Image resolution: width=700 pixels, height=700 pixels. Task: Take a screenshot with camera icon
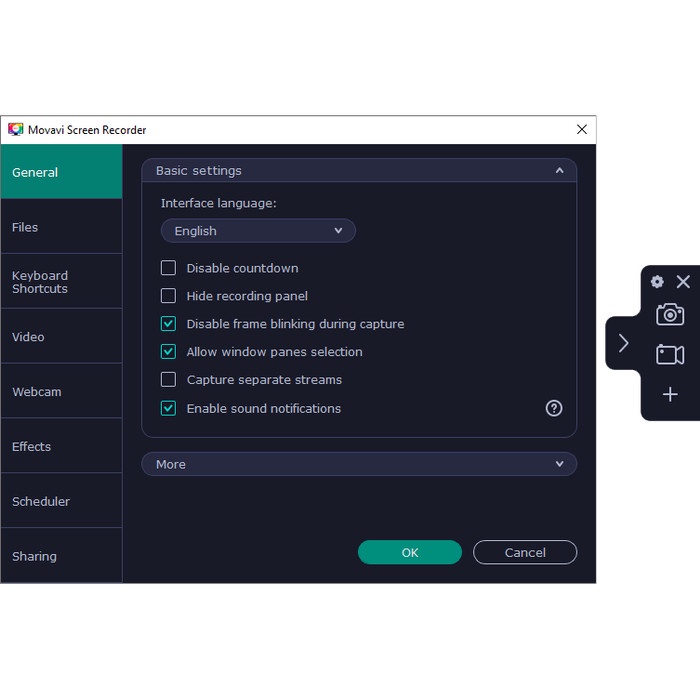click(x=670, y=315)
